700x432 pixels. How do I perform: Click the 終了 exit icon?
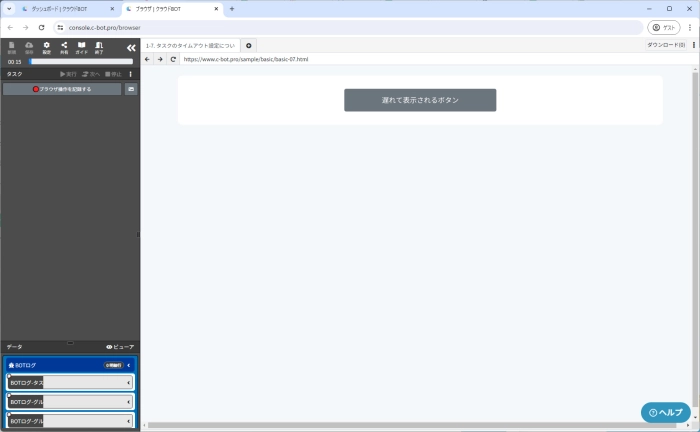pos(99,47)
